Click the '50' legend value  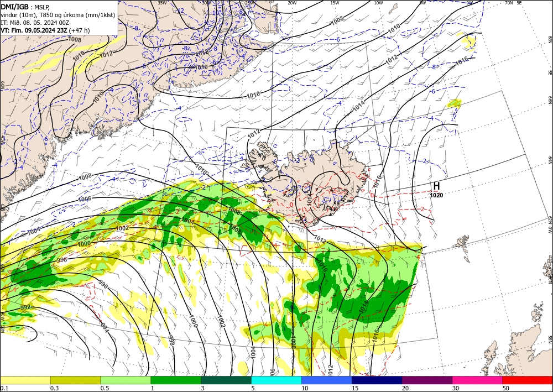click(x=506, y=388)
